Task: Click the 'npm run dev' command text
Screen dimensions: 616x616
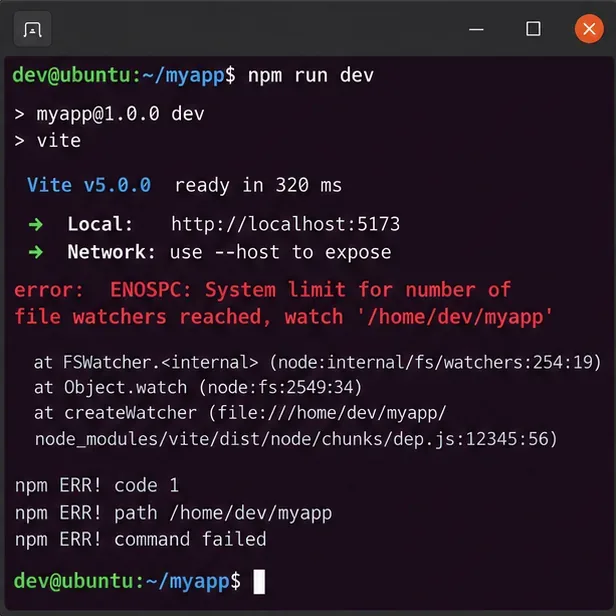Action: pos(311,75)
